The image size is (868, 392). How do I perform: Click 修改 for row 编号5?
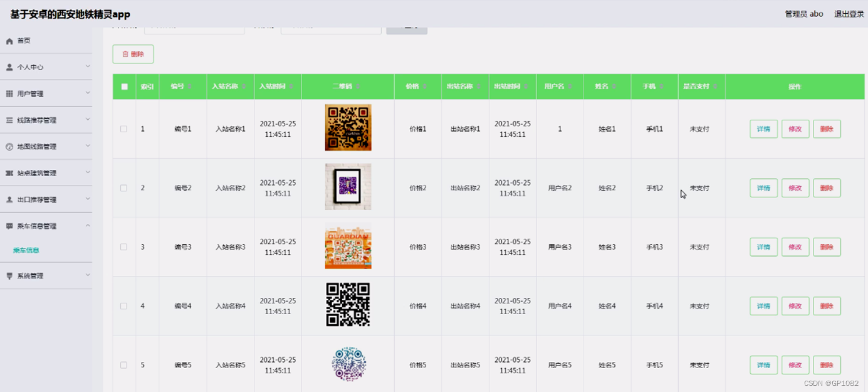click(x=795, y=365)
